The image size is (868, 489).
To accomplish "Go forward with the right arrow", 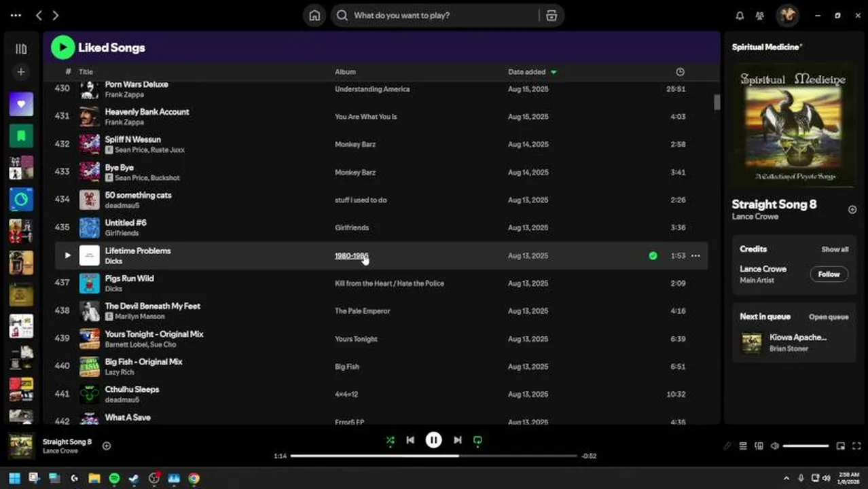I will point(56,15).
